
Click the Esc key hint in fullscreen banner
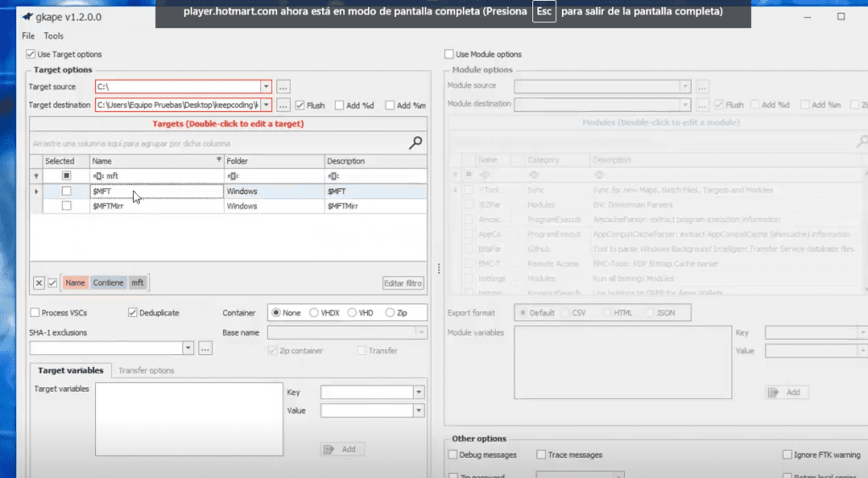544,12
